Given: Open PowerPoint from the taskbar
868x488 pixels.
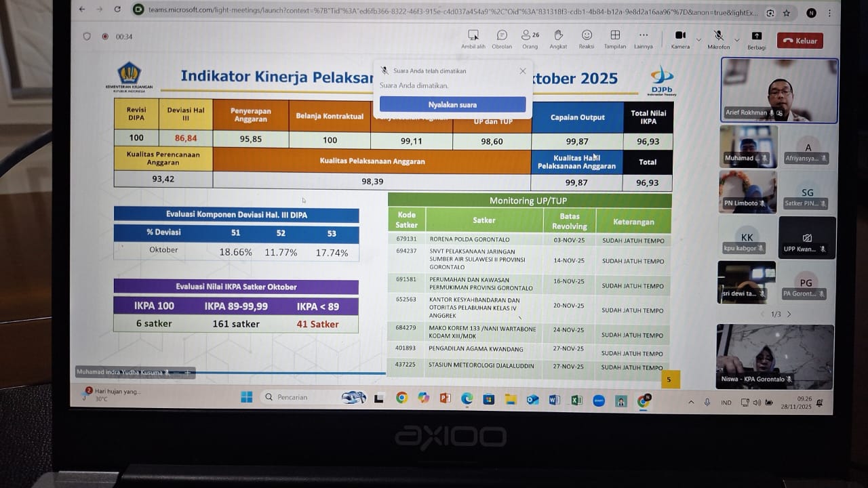Looking at the screenshot, I should (x=445, y=399).
